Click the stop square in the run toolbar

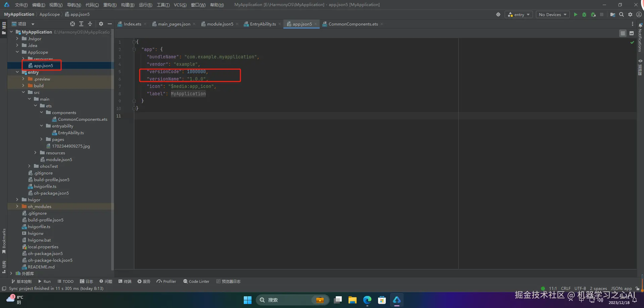[x=602, y=14]
